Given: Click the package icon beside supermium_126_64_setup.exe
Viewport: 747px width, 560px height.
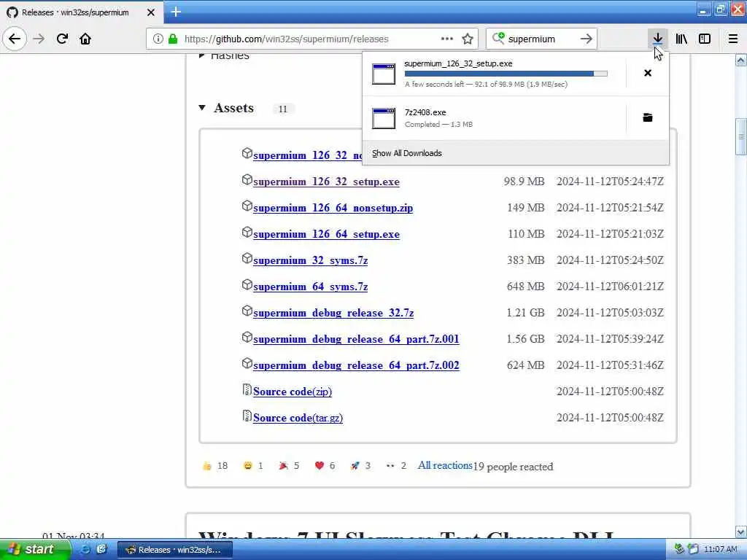Looking at the screenshot, I should coord(247,232).
